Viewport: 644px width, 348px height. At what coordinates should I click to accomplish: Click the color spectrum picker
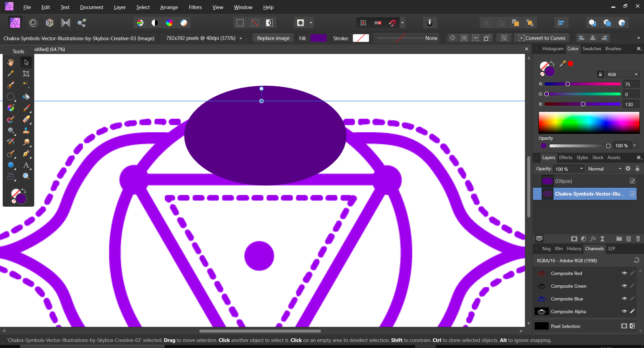(589, 123)
